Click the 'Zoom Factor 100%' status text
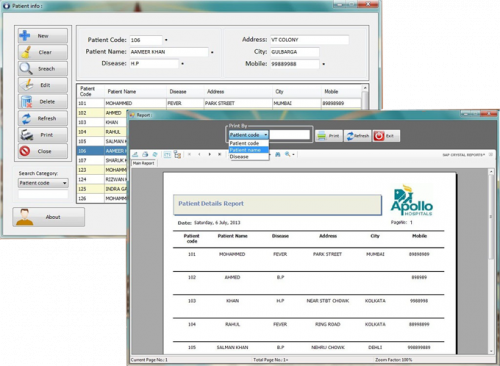The height and width of the screenshot is (366, 500). coord(394,360)
